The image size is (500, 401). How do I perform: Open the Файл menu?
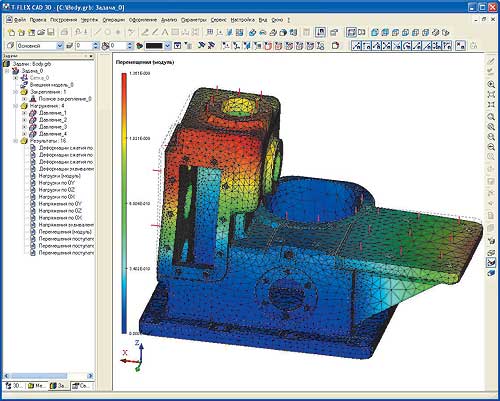[20, 20]
